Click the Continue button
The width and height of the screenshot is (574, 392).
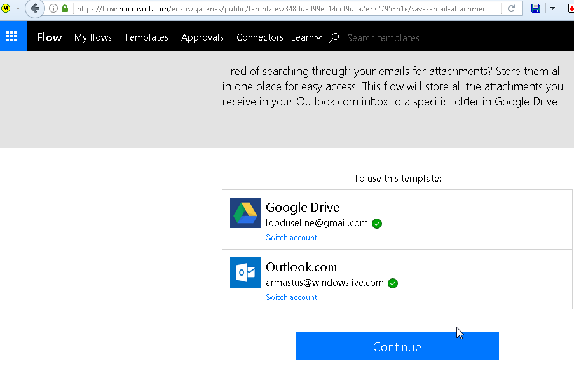coord(397,346)
